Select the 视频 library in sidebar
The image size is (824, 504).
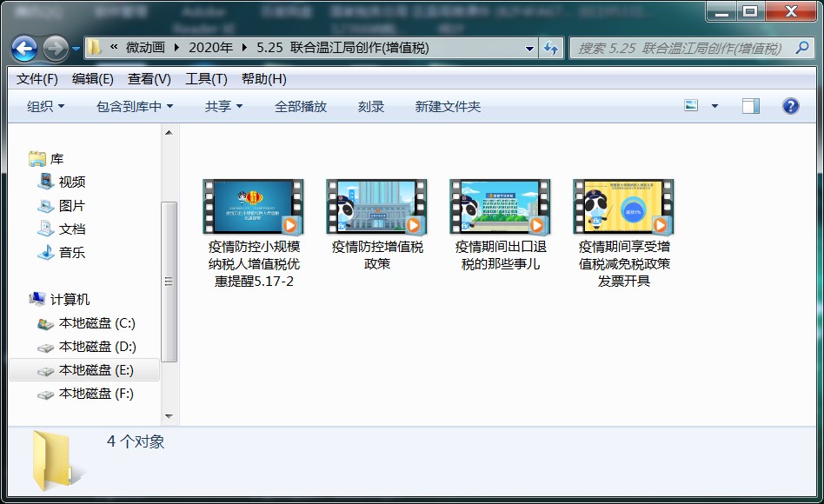71,182
